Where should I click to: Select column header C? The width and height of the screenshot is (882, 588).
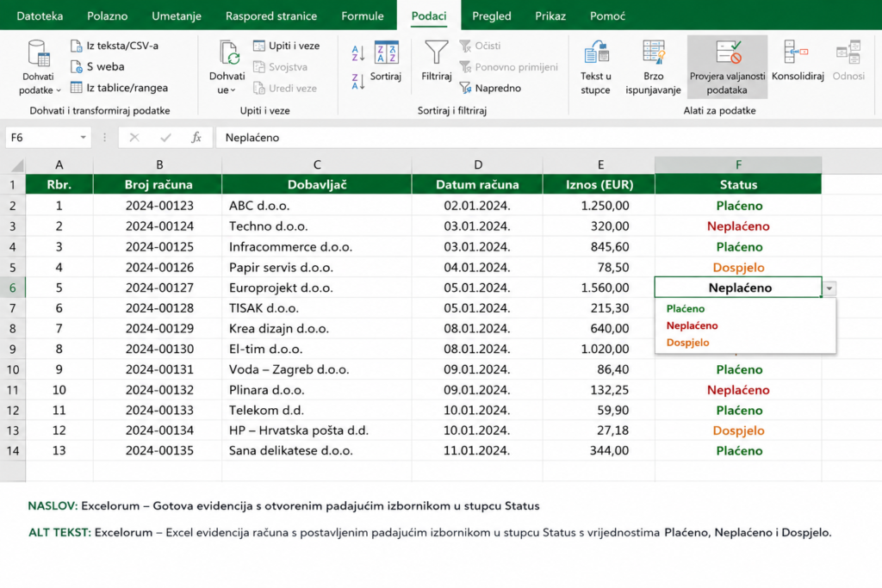(x=317, y=164)
